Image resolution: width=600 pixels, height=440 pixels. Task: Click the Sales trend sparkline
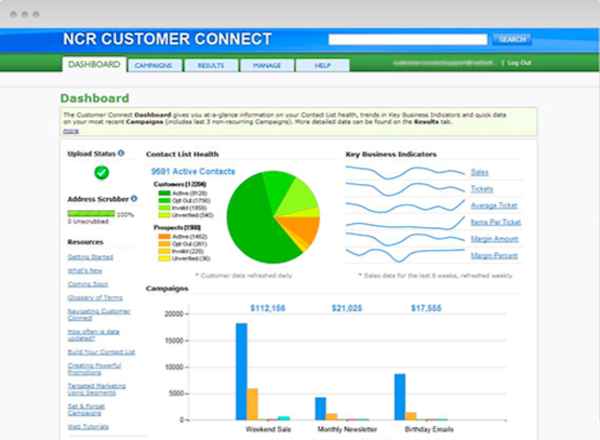(405, 172)
